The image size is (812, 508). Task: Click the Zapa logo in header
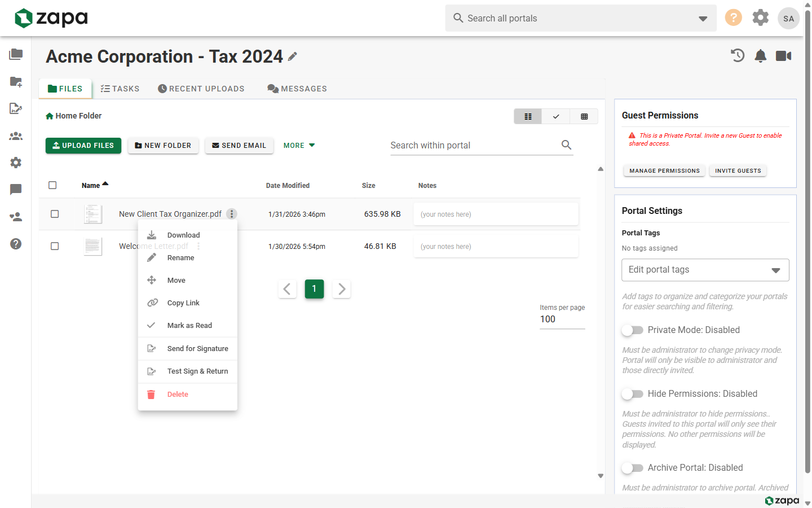(51, 18)
